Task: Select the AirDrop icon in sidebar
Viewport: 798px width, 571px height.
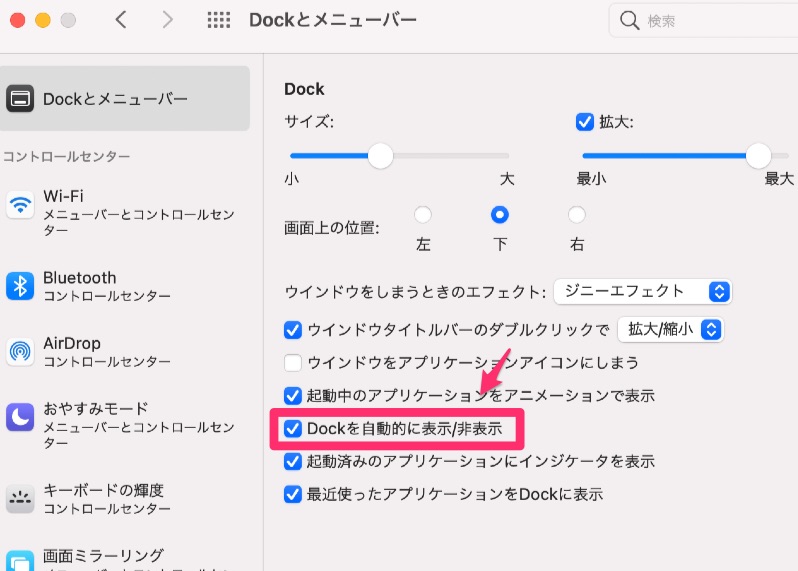Action: (20, 352)
